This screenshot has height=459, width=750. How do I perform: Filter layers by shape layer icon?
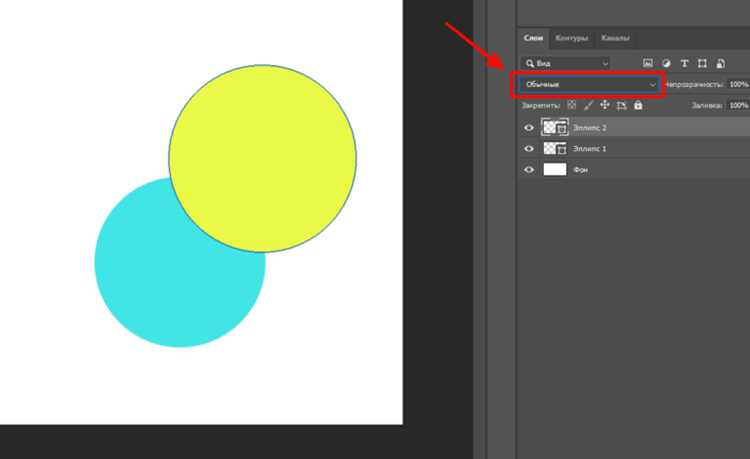(702, 63)
